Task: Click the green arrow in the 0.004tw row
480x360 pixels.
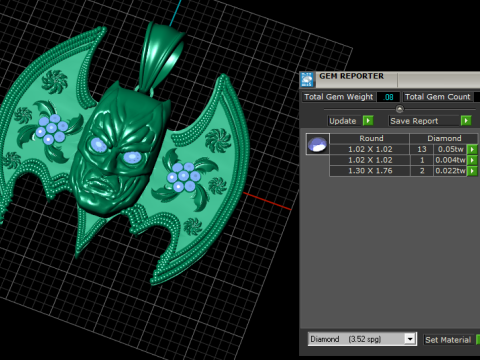Action: (472, 160)
